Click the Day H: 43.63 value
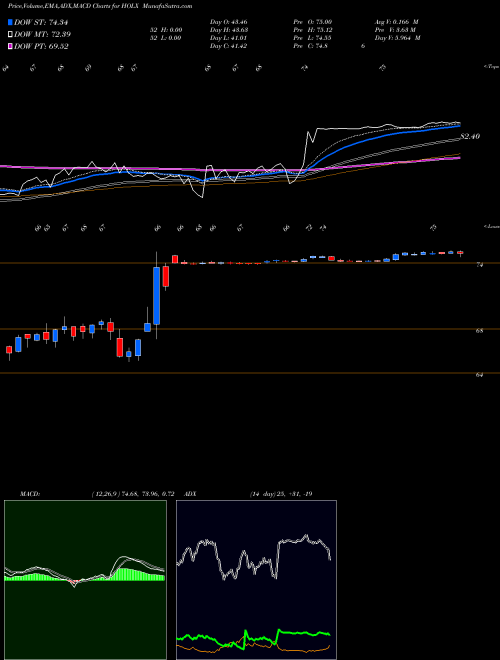 click(228, 30)
